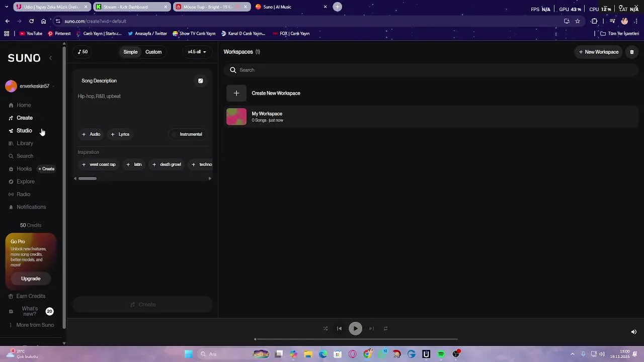Click the Upgrade button
644x362 pixels.
pos(31,279)
